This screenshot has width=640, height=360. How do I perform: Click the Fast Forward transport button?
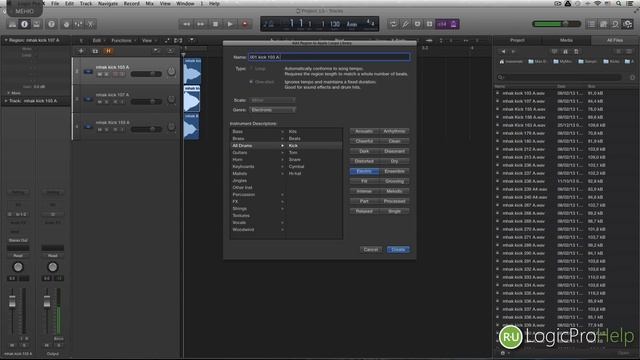[201, 24]
